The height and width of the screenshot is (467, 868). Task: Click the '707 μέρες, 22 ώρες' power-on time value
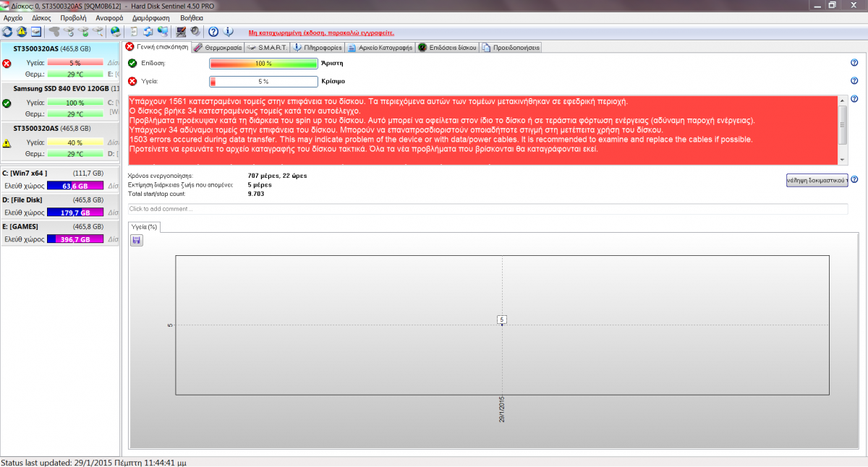[279, 176]
